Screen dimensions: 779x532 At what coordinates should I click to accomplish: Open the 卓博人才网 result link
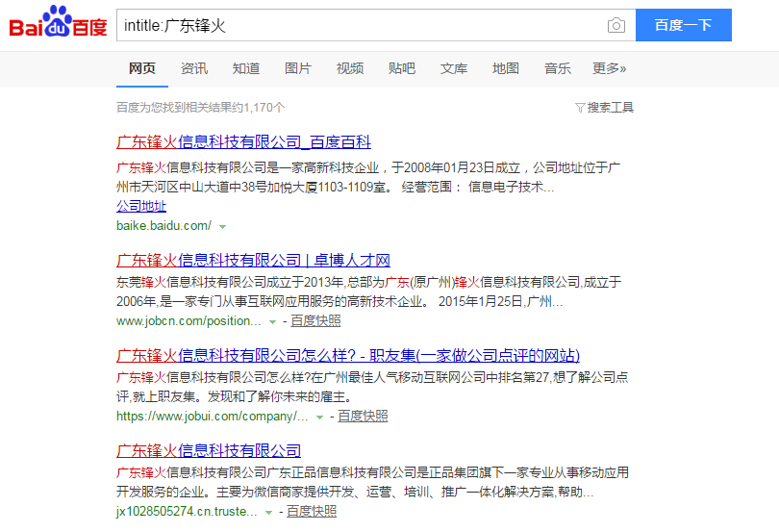coord(253,261)
